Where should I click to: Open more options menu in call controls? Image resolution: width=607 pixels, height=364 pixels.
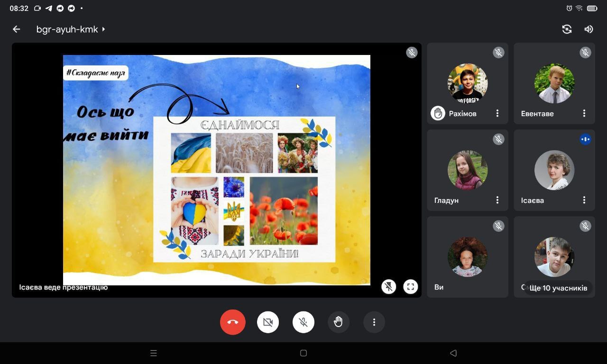click(374, 322)
